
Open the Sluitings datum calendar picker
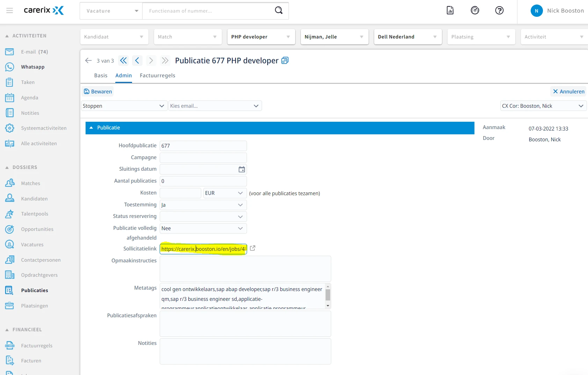click(241, 169)
